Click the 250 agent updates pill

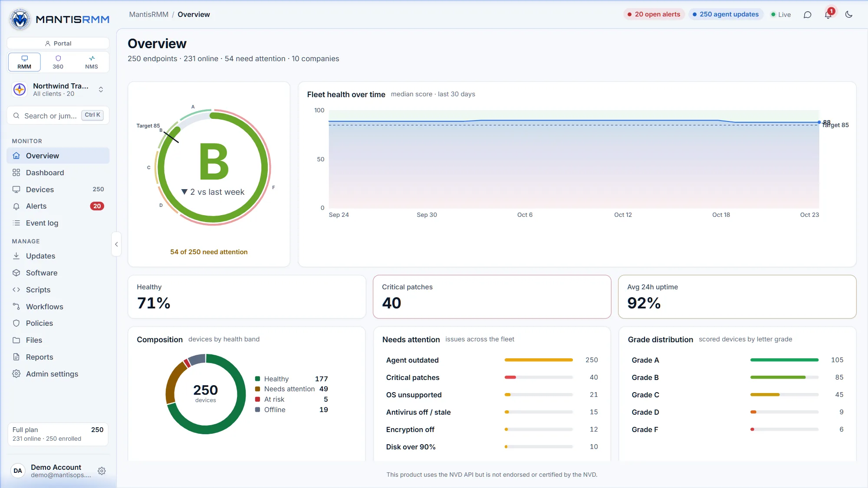(x=725, y=14)
